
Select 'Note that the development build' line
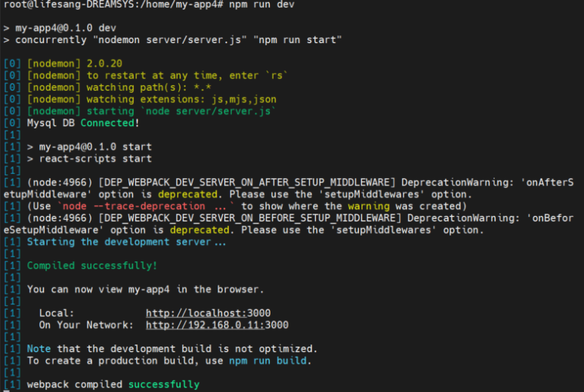pos(172,349)
